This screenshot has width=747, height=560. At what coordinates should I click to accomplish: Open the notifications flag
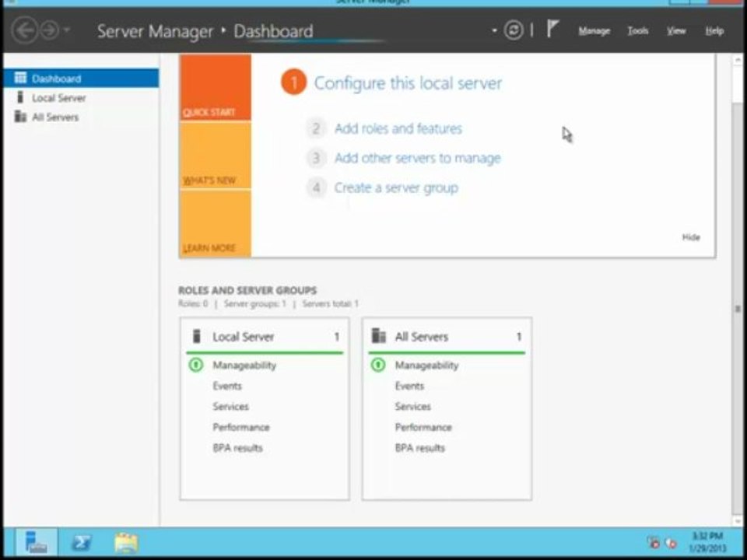(x=552, y=29)
